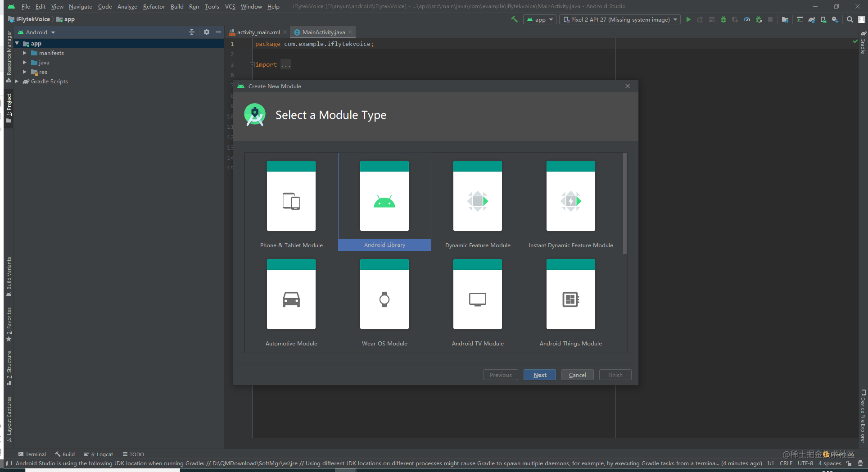Open the Refactor menu
Image resolution: width=868 pixels, height=472 pixels.
(154, 6)
